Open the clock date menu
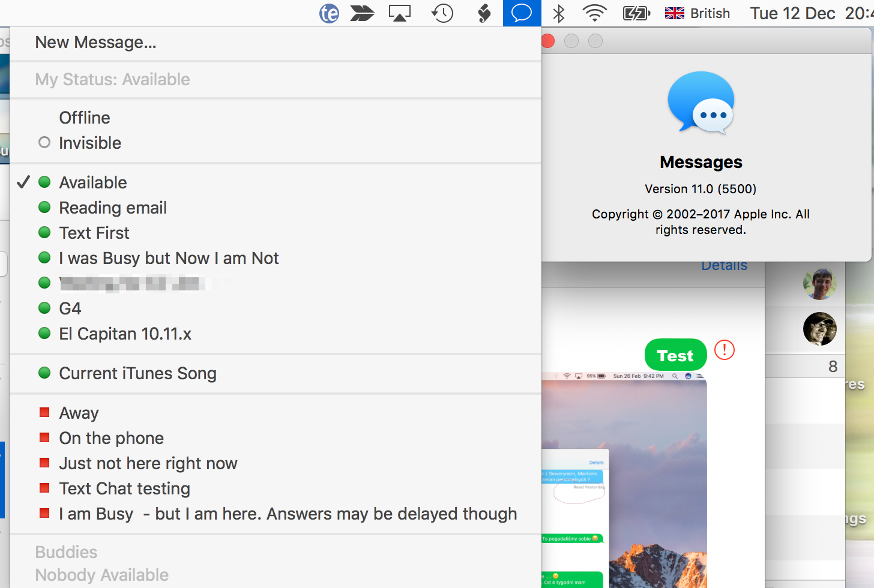Viewport: 874px width, 588px height. (792, 13)
